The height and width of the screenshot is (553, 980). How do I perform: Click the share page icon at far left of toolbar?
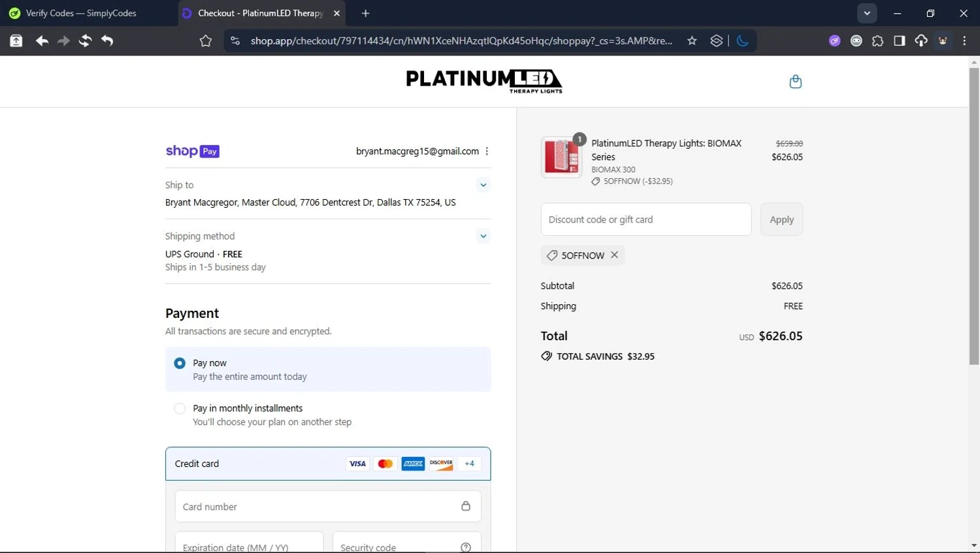pos(16,40)
